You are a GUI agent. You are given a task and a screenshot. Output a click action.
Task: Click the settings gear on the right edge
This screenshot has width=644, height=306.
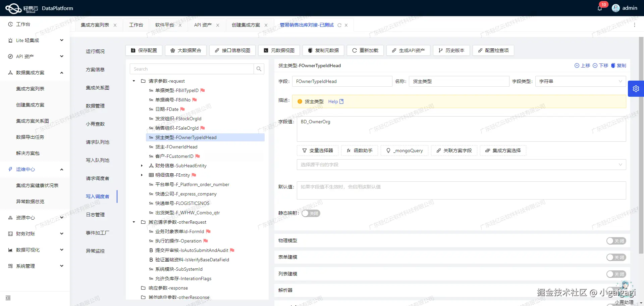coord(636,88)
